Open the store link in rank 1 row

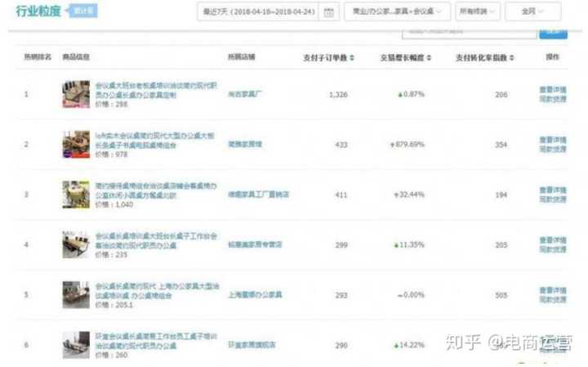[x=245, y=94]
